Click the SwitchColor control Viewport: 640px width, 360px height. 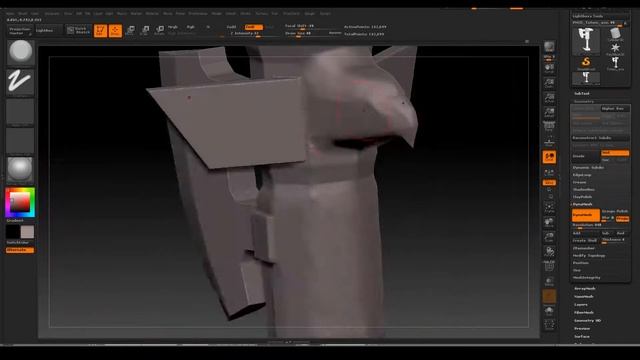tap(20, 242)
